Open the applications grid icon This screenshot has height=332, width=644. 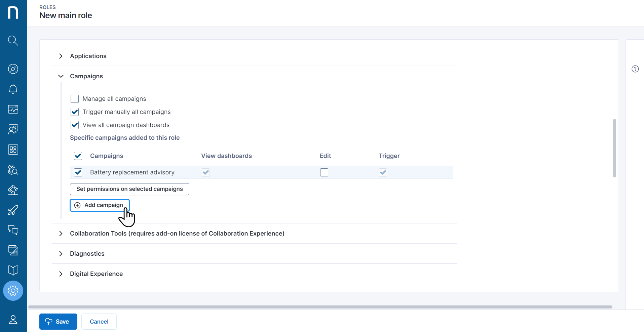coord(13,149)
